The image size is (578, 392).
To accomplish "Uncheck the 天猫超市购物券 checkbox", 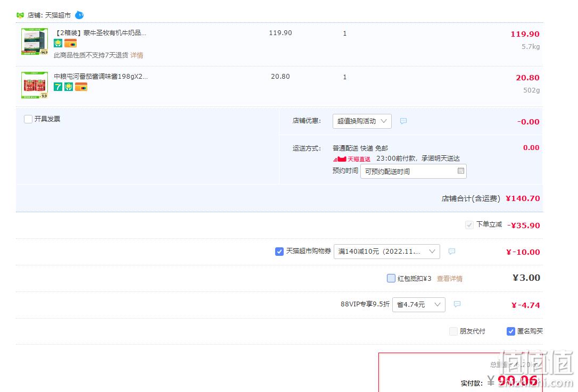I will click(279, 251).
